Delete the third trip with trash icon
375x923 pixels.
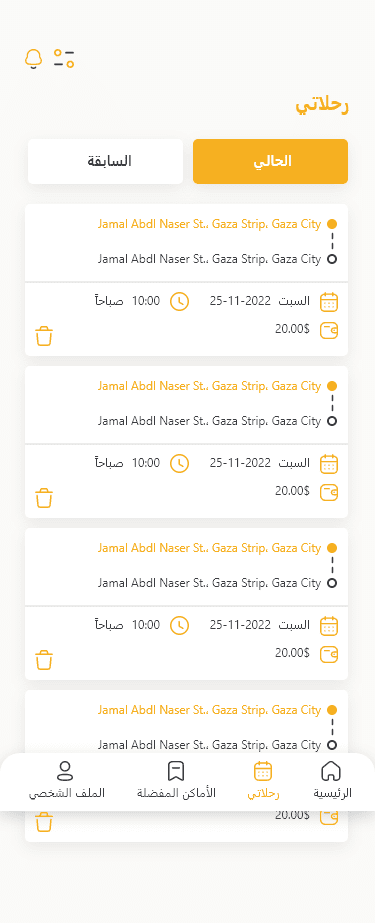pos(44,660)
